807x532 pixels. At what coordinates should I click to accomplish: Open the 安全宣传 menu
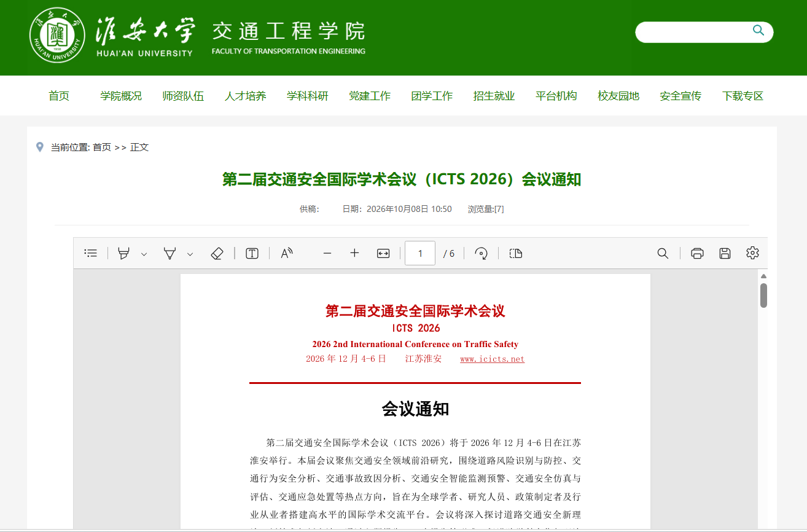click(x=680, y=96)
